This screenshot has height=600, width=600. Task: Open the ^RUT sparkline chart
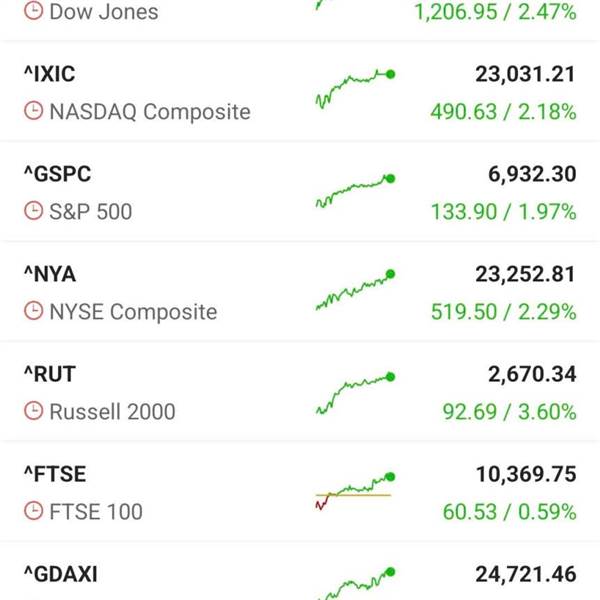(355, 391)
